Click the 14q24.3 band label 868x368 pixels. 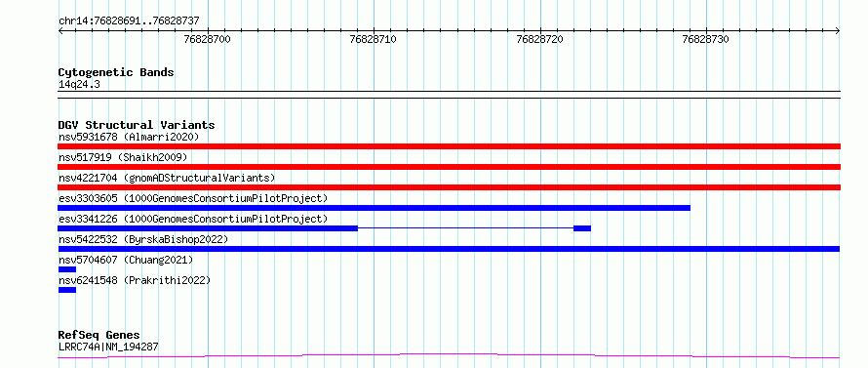click(79, 85)
